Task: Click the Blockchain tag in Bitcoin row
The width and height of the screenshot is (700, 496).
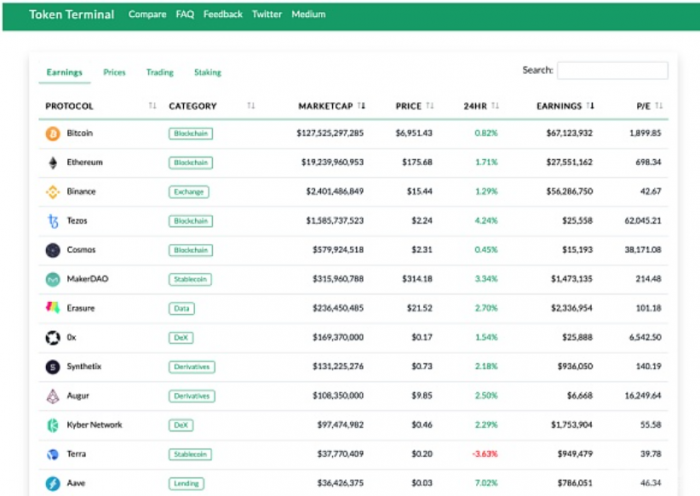Action: point(191,133)
